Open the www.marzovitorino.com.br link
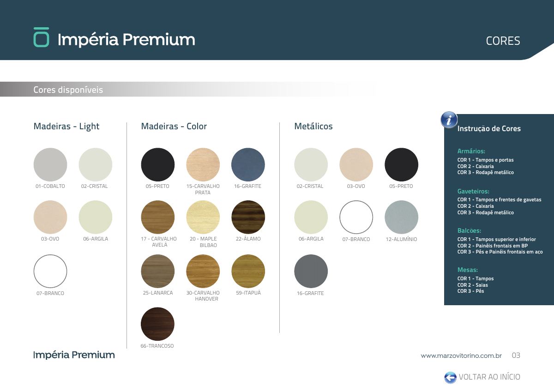 (461, 356)
